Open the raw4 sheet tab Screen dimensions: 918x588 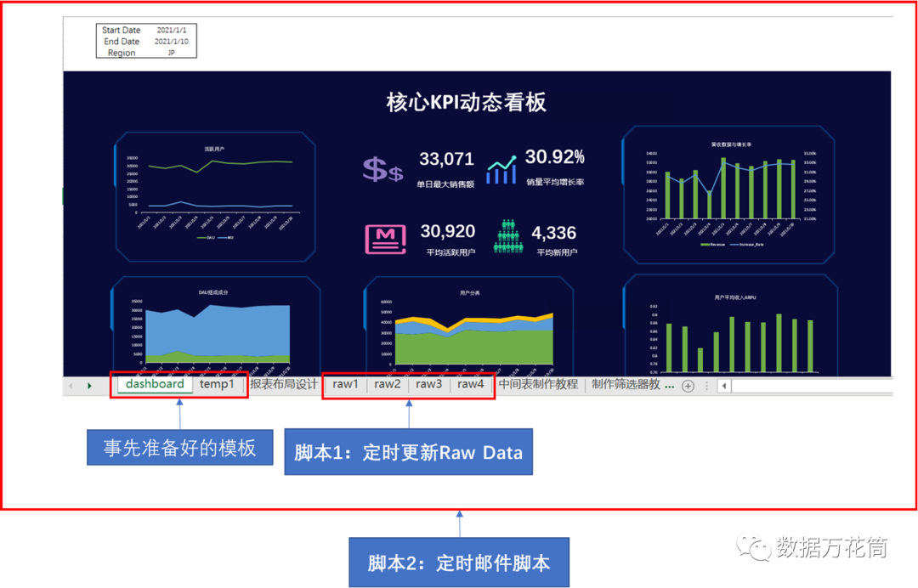click(470, 384)
